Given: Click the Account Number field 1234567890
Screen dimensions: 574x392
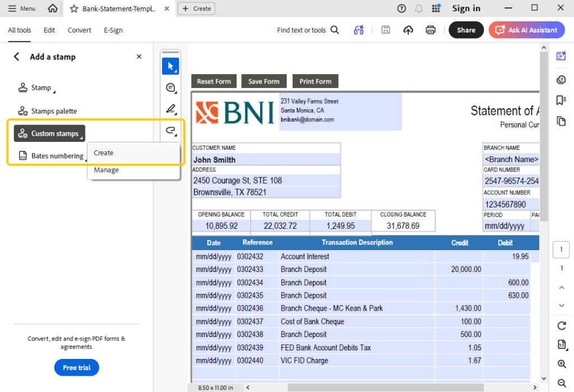Looking at the screenshot, I should pos(511,205).
